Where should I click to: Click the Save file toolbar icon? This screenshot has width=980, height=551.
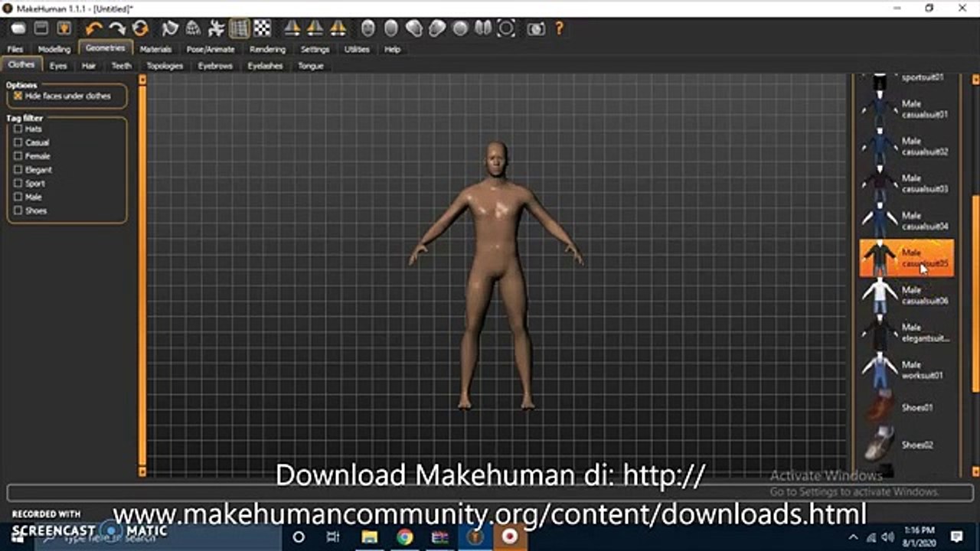[x=64, y=29]
